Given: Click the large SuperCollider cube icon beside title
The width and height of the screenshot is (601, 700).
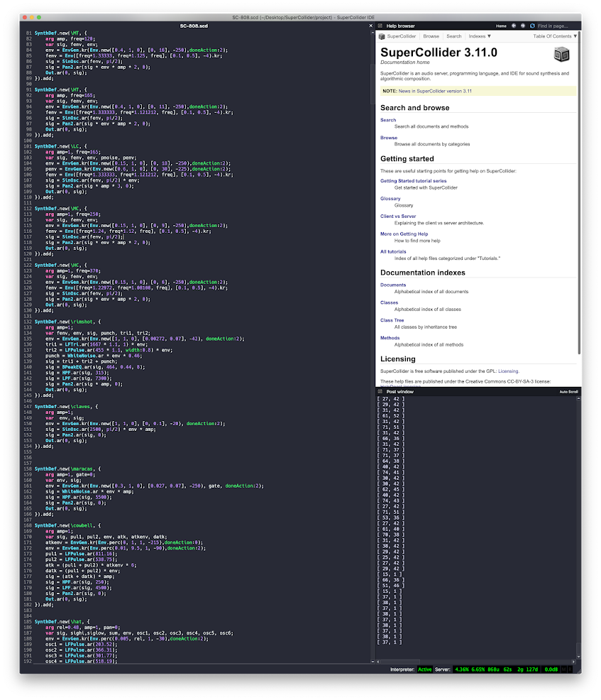Looking at the screenshot, I should click(x=561, y=55).
